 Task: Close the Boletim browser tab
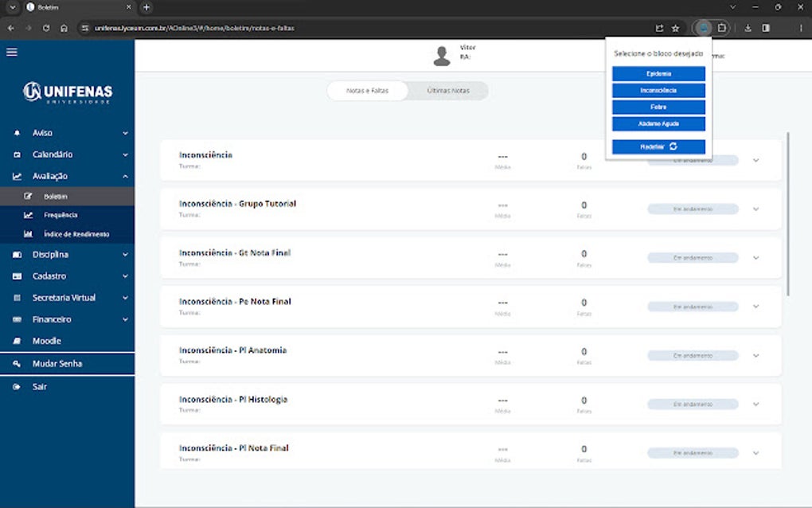[128, 7]
